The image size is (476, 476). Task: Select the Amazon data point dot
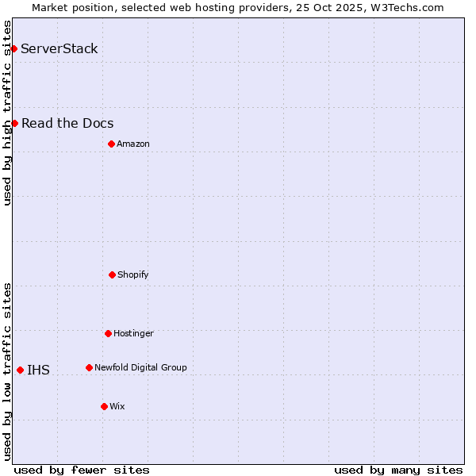pos(111,144)
